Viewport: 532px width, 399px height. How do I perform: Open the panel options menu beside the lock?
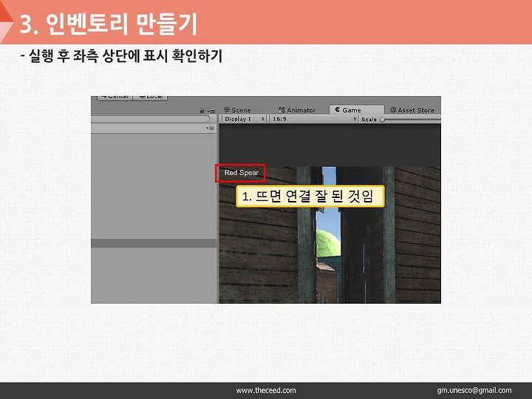point(211,111)
